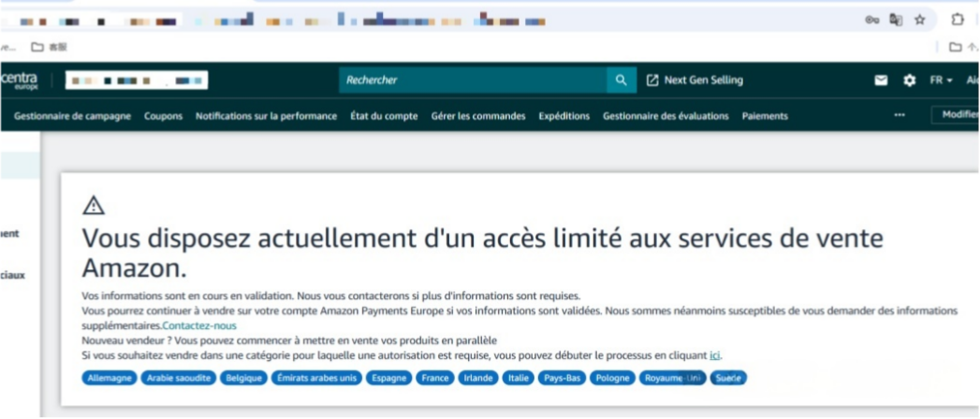Click the Next Gen Selling external link icon
This screenshot has width=980, height=419.
tap(652, 80)
